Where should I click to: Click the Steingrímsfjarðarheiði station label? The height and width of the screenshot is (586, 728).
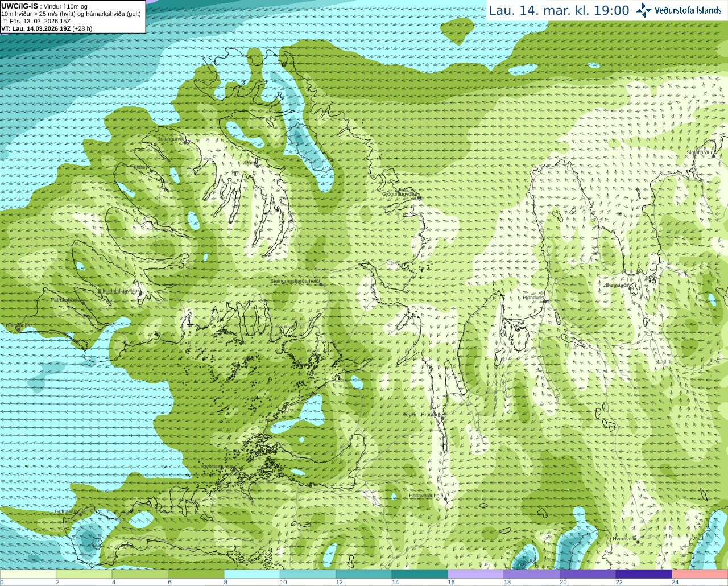[x=295, y=281]
